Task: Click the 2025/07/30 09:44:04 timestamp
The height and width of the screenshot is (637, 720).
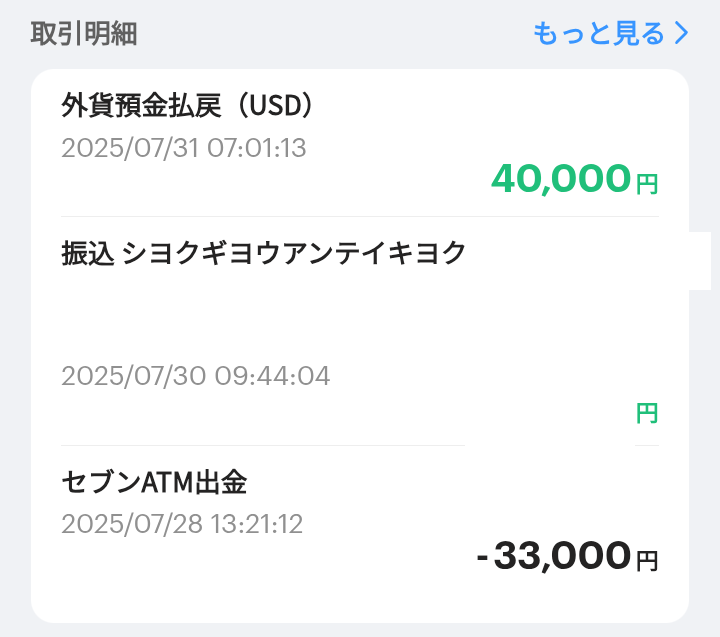Action: click(x=195, y=376)
